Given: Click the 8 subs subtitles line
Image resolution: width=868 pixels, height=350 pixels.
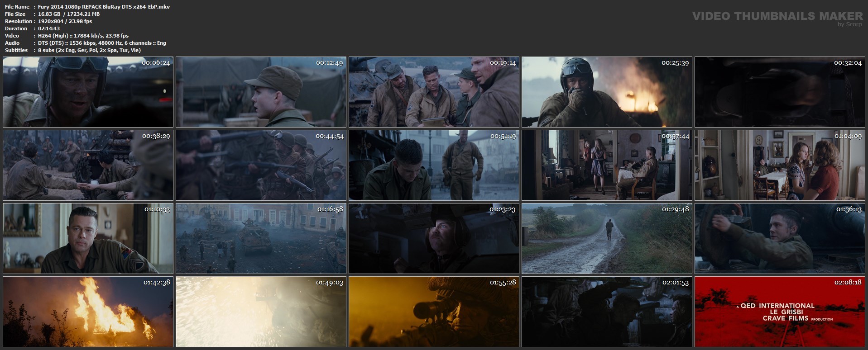Looking at the screenshot, I should pos(89,50).
